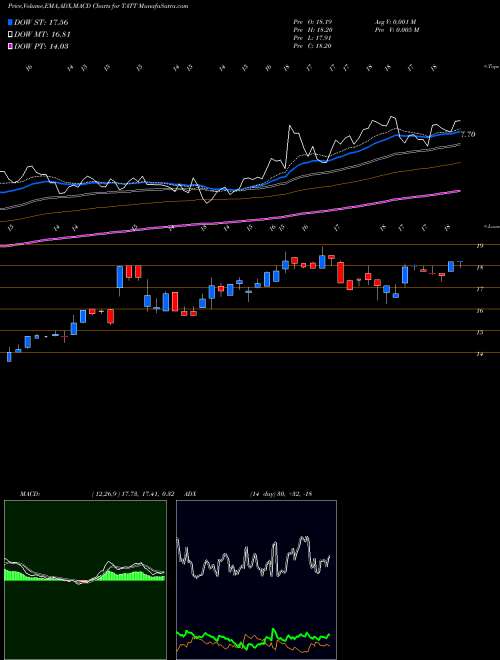Image resolution: width=500 pixels, height=660 pixels.
Task: Click the 'Pre L: 17.91' value
Action: tap(312, 38)
